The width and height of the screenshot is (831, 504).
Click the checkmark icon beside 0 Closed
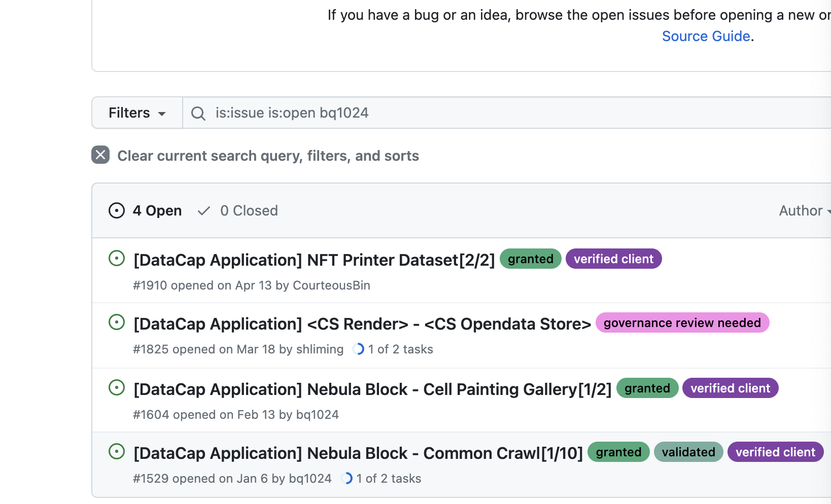203,210
